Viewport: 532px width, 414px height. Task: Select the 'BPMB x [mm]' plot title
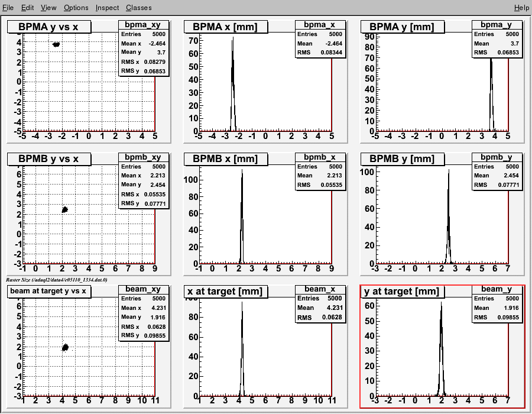[226, 159]
